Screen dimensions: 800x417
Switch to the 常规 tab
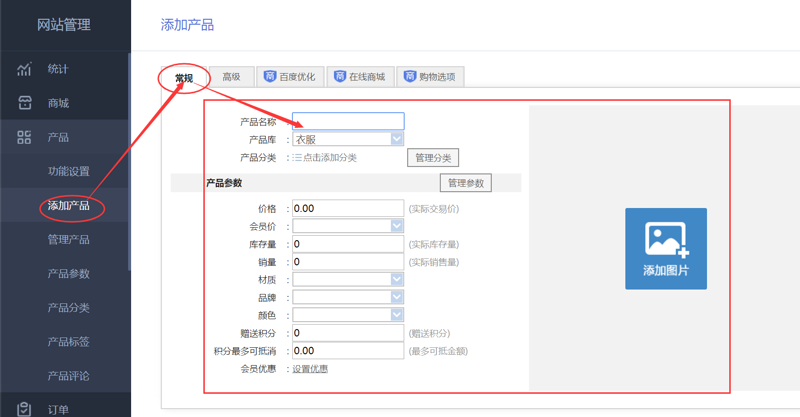[184, 78]
